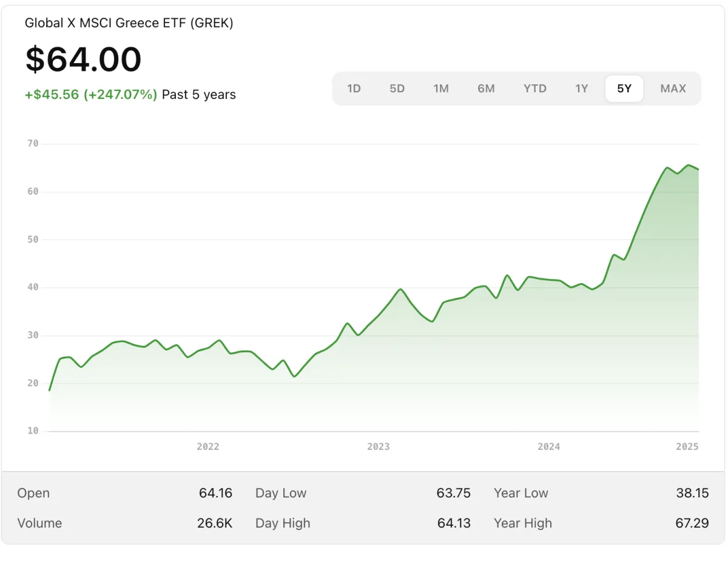Click the $64.00 current price
The image size is (728, 570).
pyautogui.click(x=83, y=59)
